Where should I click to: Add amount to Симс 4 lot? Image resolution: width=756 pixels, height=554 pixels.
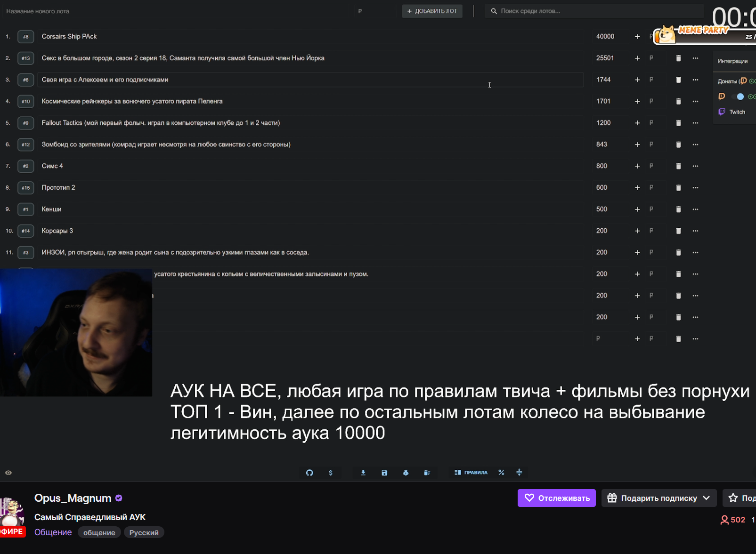[x=637, y=166]
